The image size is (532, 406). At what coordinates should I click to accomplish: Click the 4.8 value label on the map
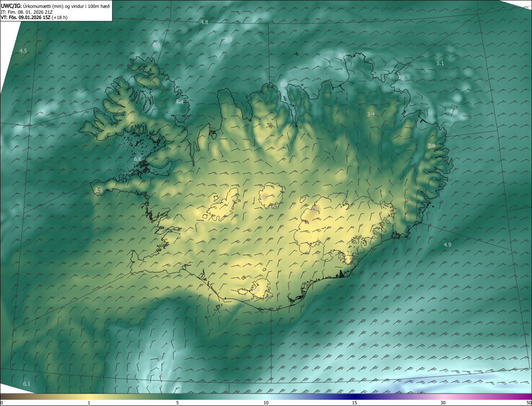(204, 22)
